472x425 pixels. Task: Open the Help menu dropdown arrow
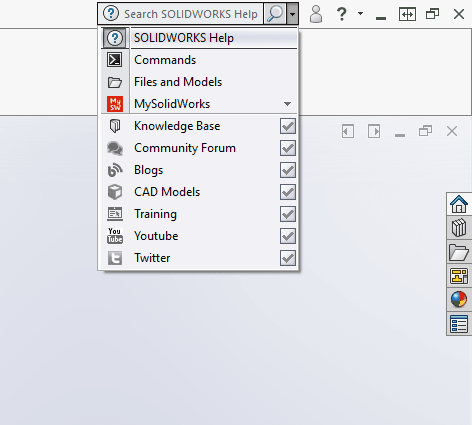click(360, 14)
